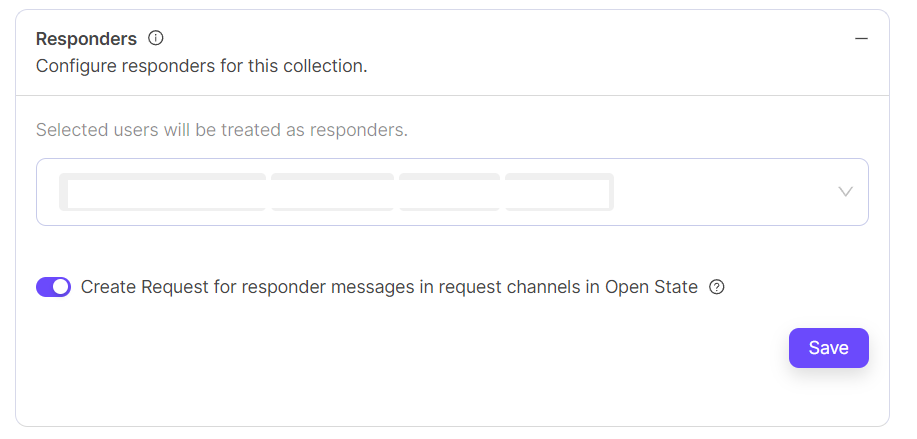
Task: Disable the Create Request toggle switch
Action: click(x=53, y=287)
